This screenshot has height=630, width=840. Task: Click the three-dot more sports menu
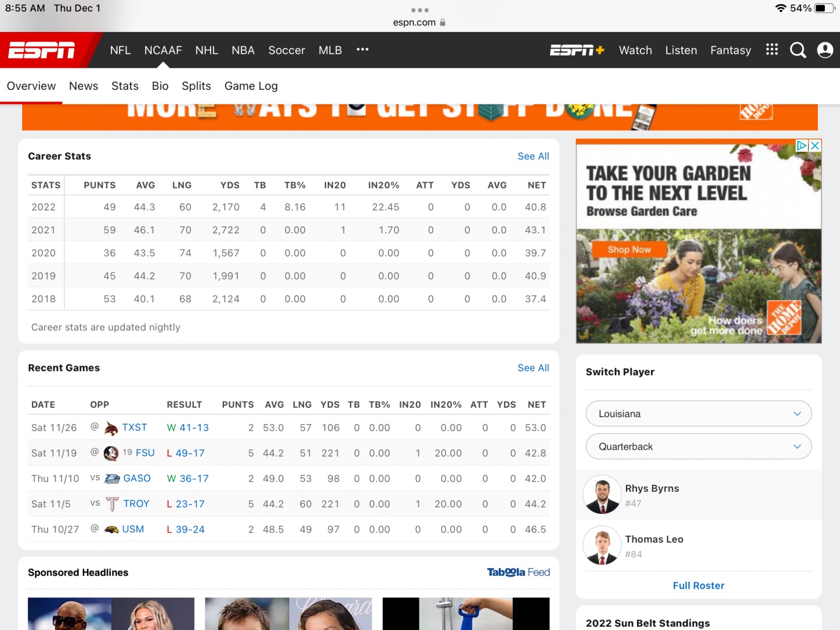tap(362, 50)
